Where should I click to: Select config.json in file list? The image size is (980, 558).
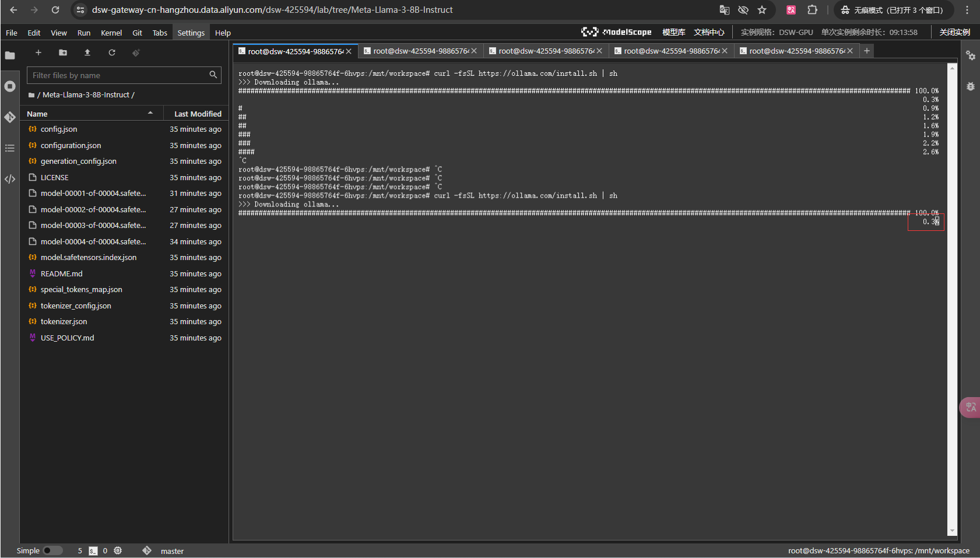(124, 129)
